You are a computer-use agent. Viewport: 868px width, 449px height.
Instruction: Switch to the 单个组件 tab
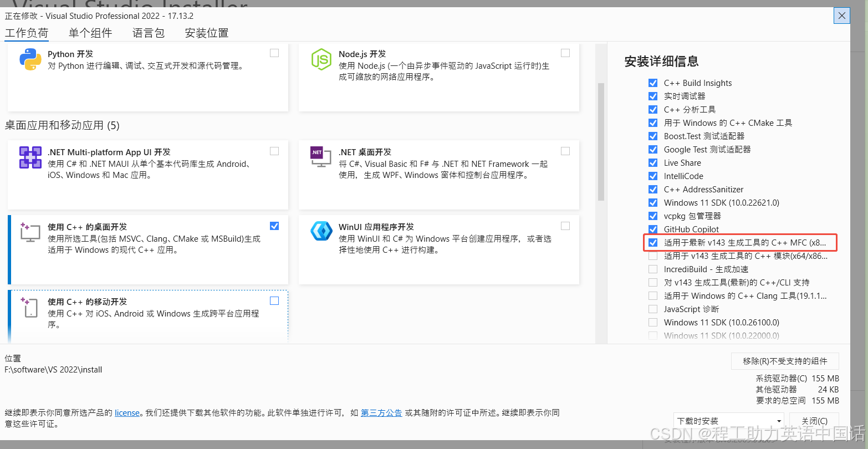coord(90,33)
